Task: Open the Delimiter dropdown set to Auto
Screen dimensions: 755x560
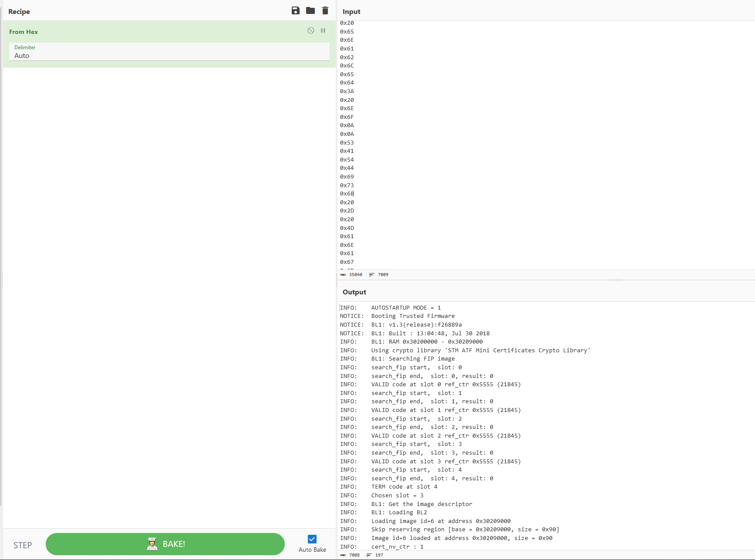Action: (169, 52)
